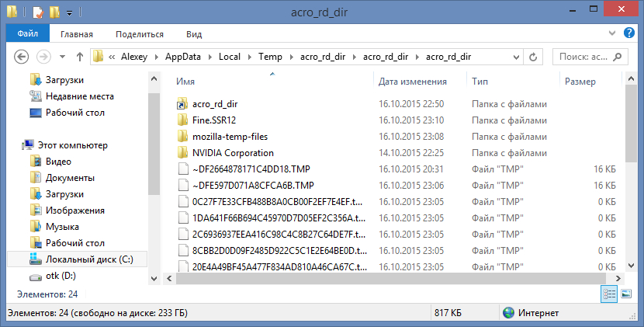644x327 pixels.
Task: Select the acro_rd_dir shortcut folder icon
Action: coord(183,104)
